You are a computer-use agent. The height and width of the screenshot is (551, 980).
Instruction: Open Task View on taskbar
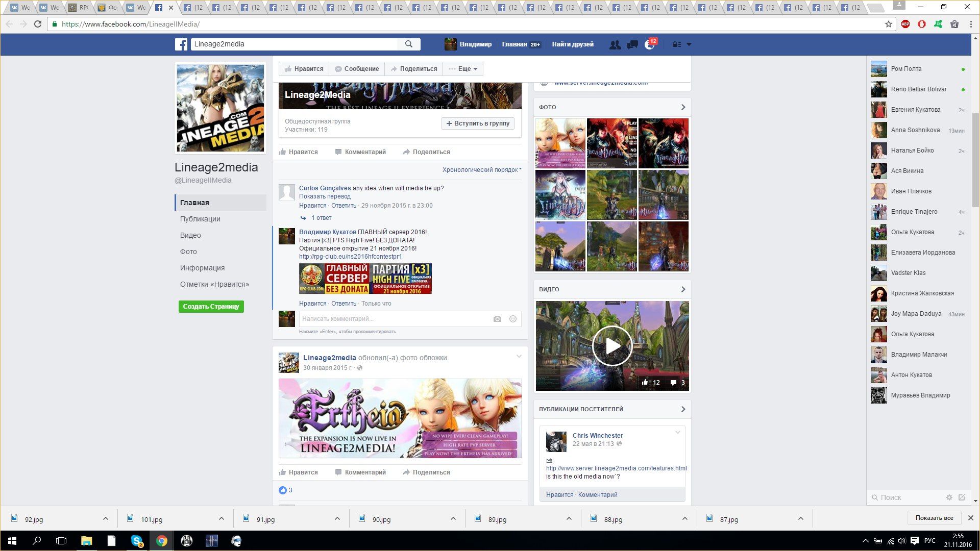[61, 541]
